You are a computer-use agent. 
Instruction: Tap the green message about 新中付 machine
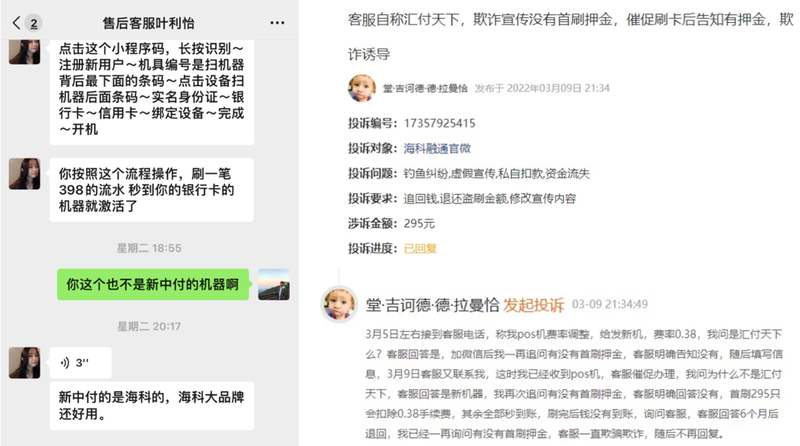(153, 284)
